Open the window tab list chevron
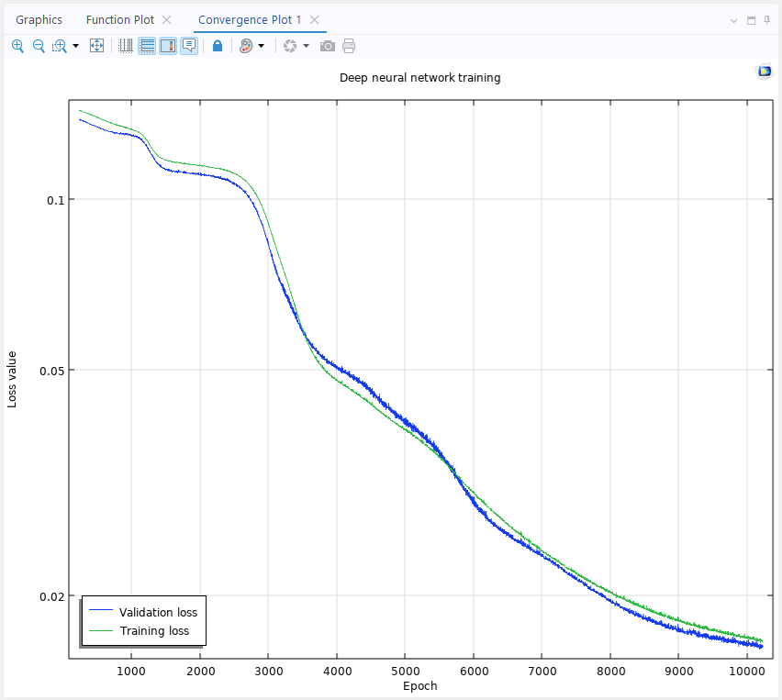 tap(733, 21)
